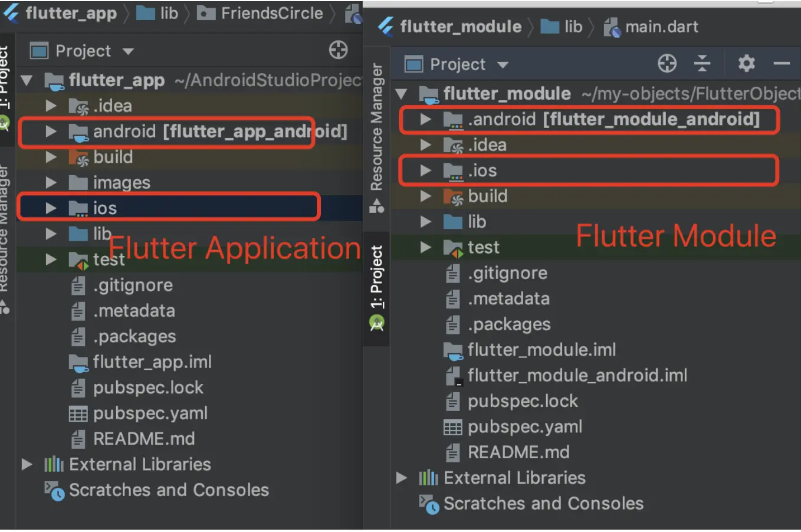The height and width of the screenshot is (532, 801).
Task: Click .idea folder icon in flutter_module tree
Action: (x=453, y=145)
